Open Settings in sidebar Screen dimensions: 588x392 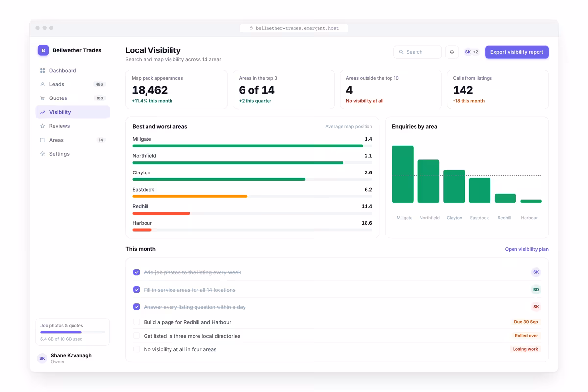click(73, 154)
